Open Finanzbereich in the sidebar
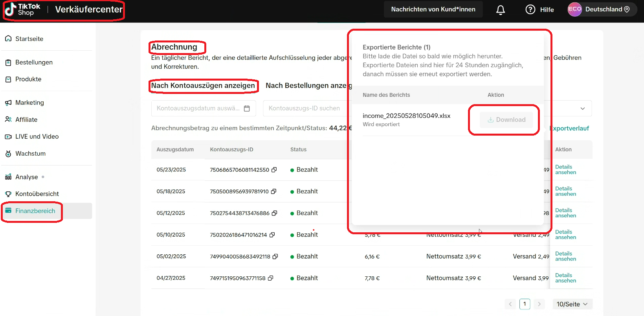The width and height of the screenshot is (644, 316). 35,211
